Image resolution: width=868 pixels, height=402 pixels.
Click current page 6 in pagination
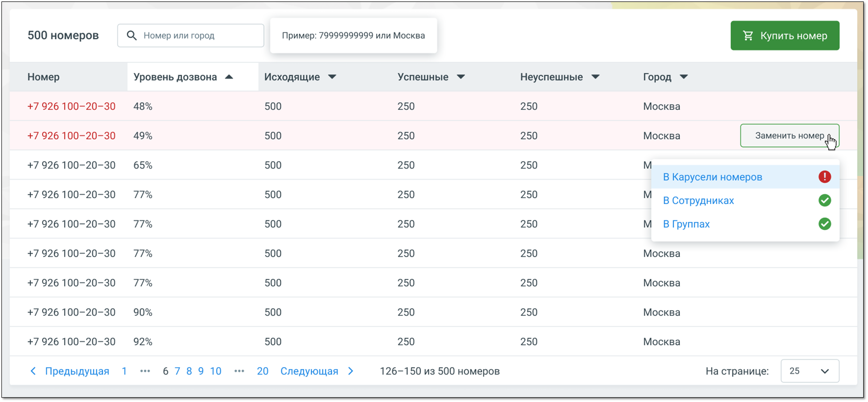point(166,371)
